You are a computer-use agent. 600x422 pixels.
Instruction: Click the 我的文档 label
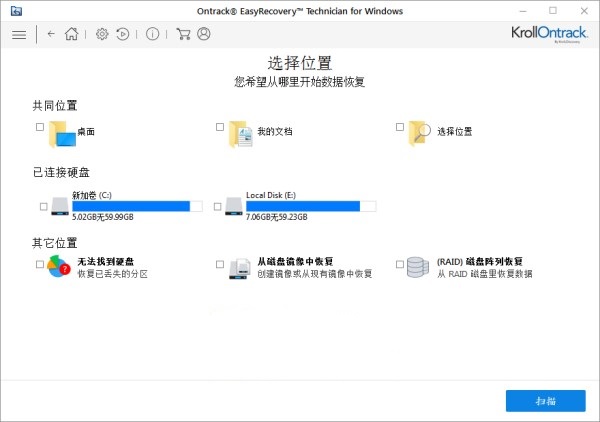(275, 132)
